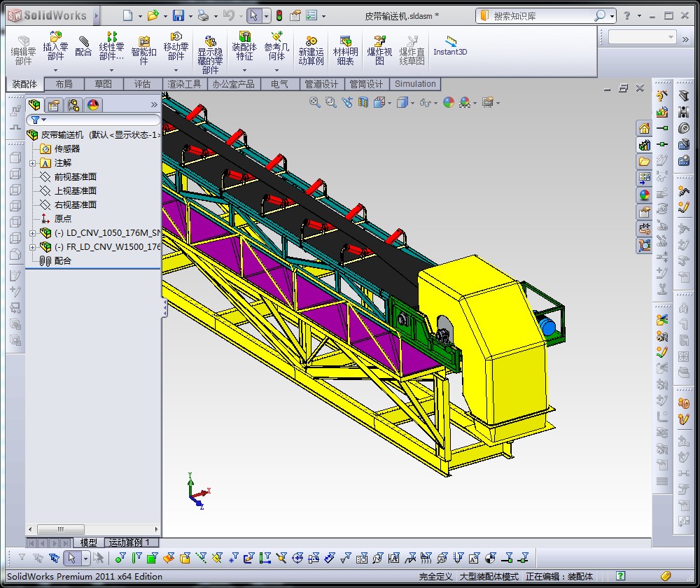Expand the FeatureManager tabs chevron

point(154,104)
